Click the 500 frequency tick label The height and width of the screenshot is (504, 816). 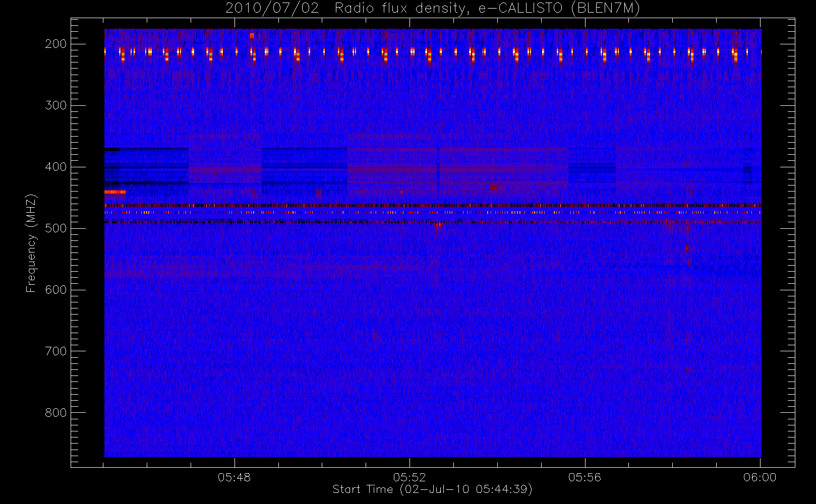(55, 228)
